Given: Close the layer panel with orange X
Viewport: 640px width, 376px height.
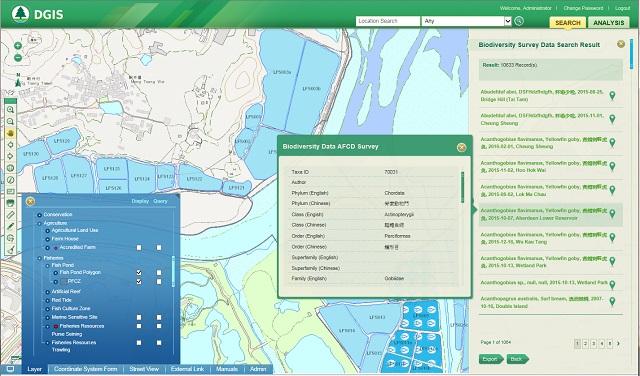Looking at the screenshot, I should coord(30,201).
